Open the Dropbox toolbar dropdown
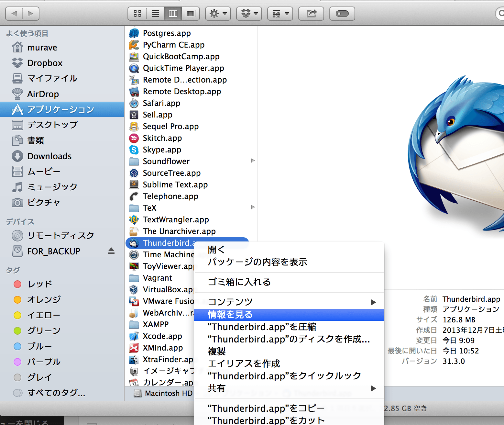 (249, 14)
